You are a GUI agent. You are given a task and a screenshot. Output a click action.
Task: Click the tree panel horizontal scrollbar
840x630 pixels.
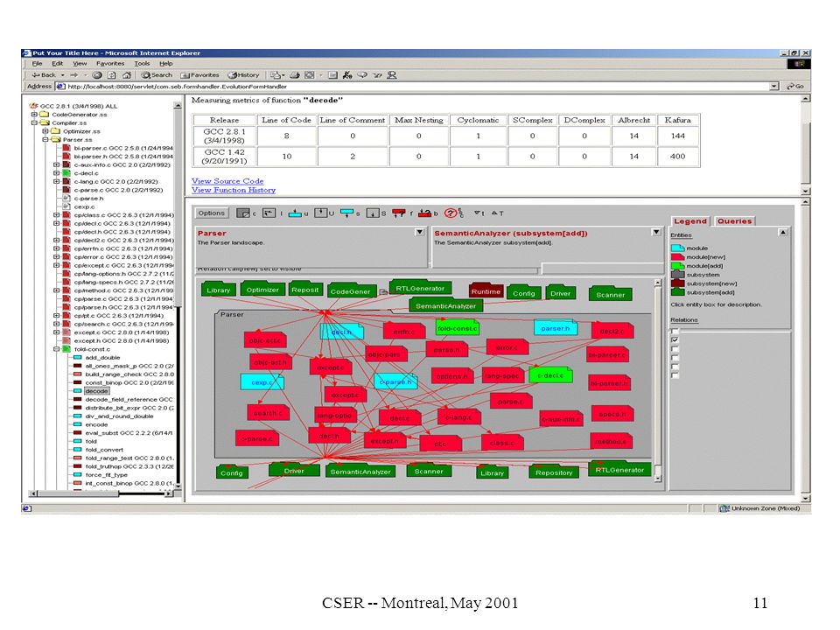(101, 493)
